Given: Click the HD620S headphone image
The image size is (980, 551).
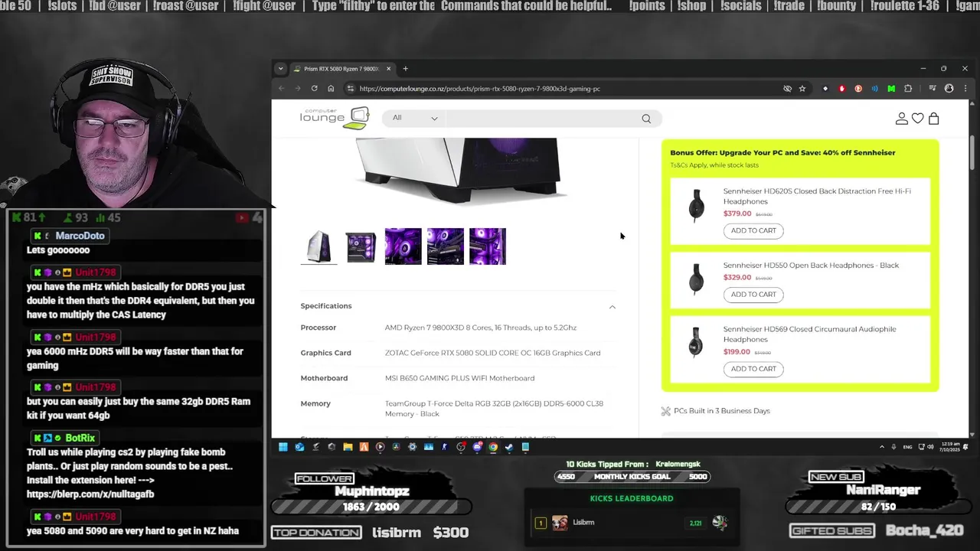Looking at the screenshot, I should point(696,207).
